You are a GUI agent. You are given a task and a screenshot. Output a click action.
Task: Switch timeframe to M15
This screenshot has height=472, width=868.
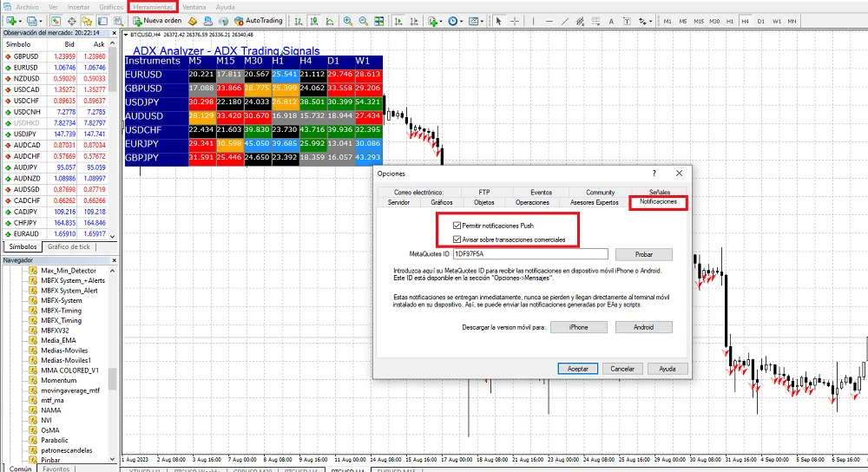click(699, 21)
